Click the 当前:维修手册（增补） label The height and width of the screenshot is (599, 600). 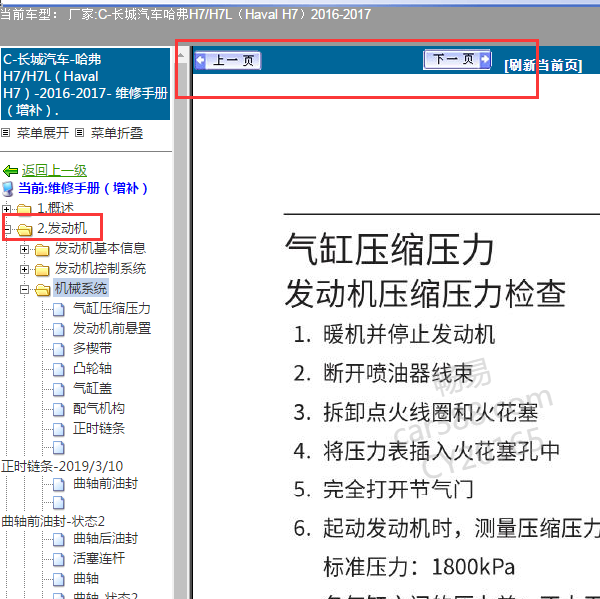point(83,188)
